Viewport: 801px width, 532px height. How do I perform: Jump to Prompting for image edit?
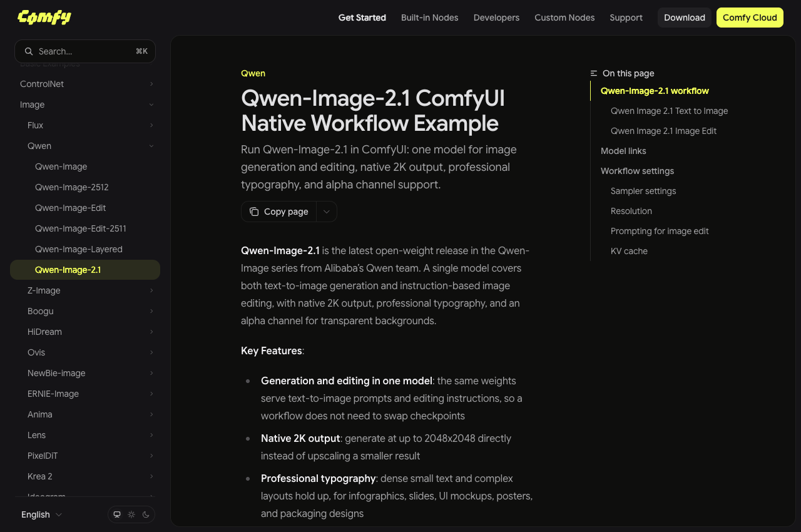(660, 231)
